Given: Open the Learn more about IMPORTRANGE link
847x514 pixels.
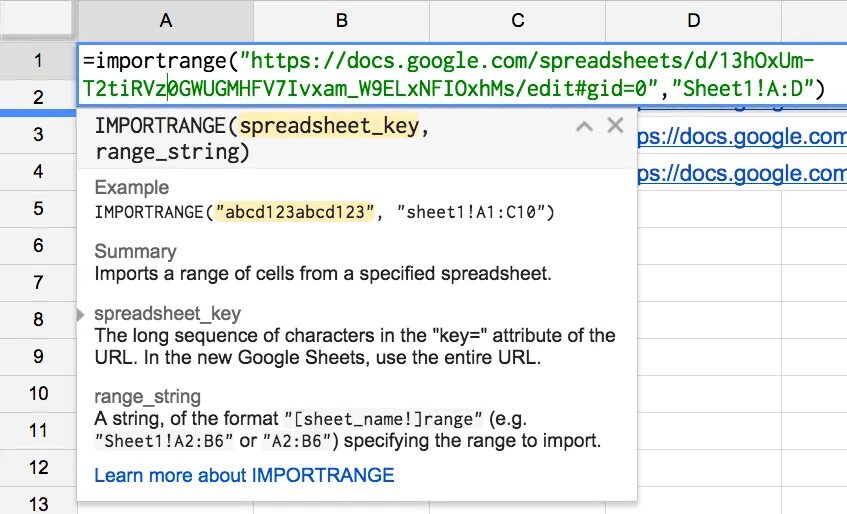Looking at the screenshot, I should pyautogui.click(x=244, y=475).
